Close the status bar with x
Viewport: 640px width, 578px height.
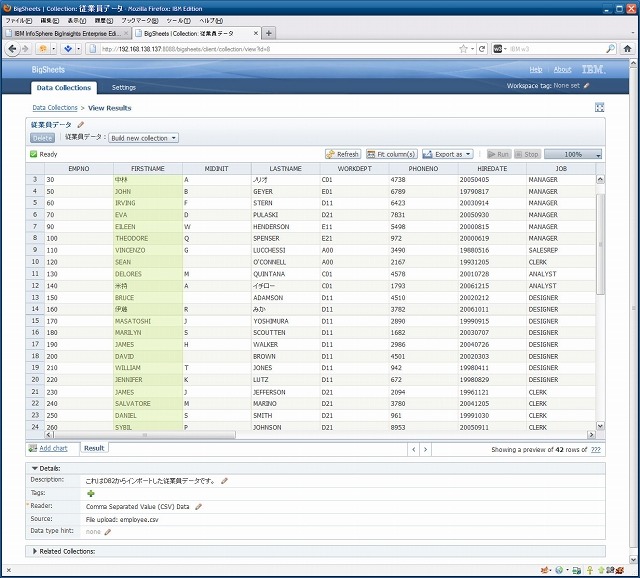(x=9, y=570)
